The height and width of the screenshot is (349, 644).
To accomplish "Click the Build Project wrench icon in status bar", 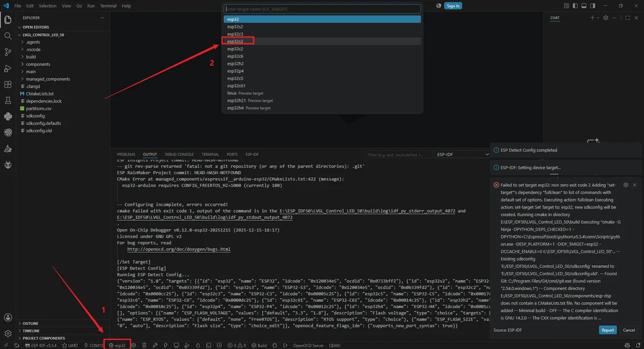I will [155, 345].
